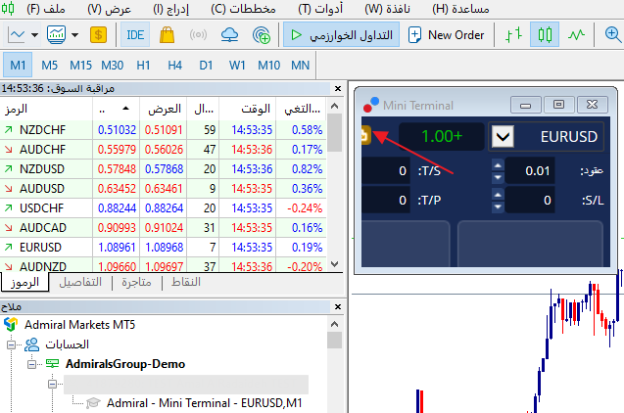Open the IDE MetaEditor button

click(x=135, y=35)
